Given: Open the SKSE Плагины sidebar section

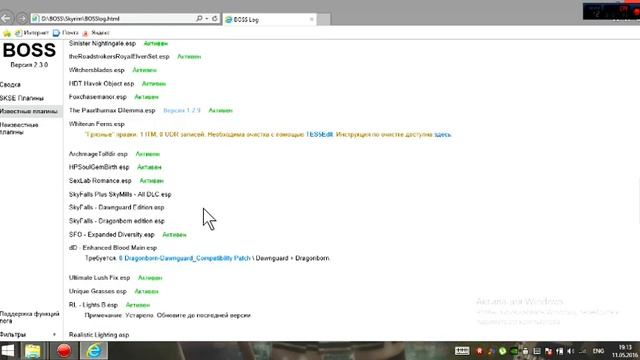Looking at the screenshot, I should (x=22, y=98).
